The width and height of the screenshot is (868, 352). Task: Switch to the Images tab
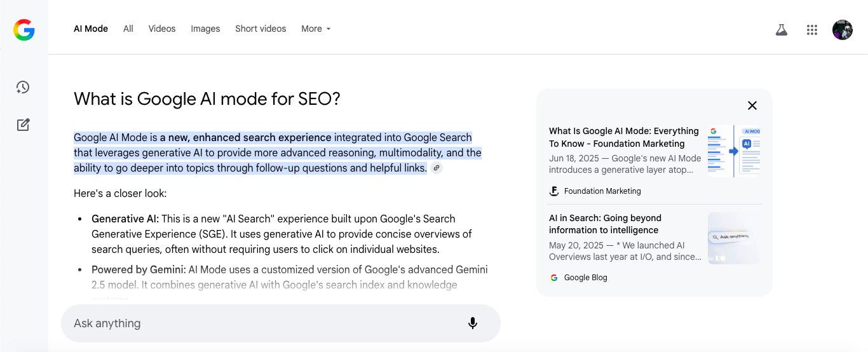205,29
